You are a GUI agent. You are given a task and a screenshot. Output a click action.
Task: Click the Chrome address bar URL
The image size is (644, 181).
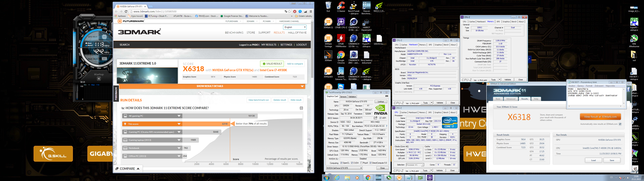[x=155, y=12]
